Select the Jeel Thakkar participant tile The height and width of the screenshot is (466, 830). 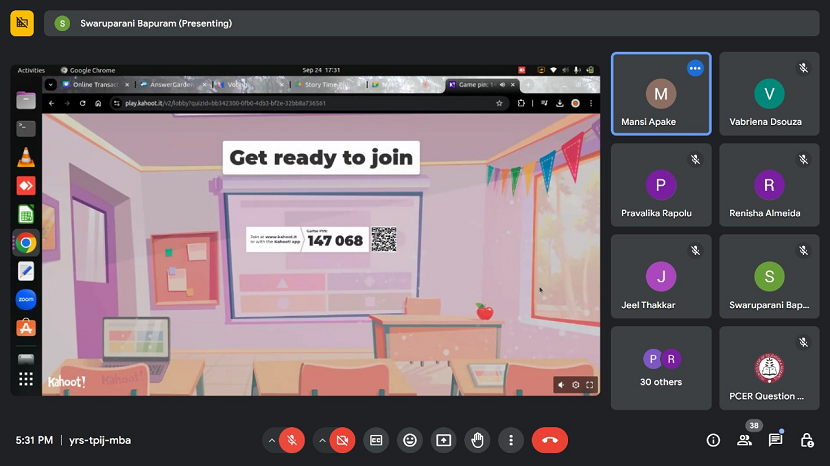(661, 277)
